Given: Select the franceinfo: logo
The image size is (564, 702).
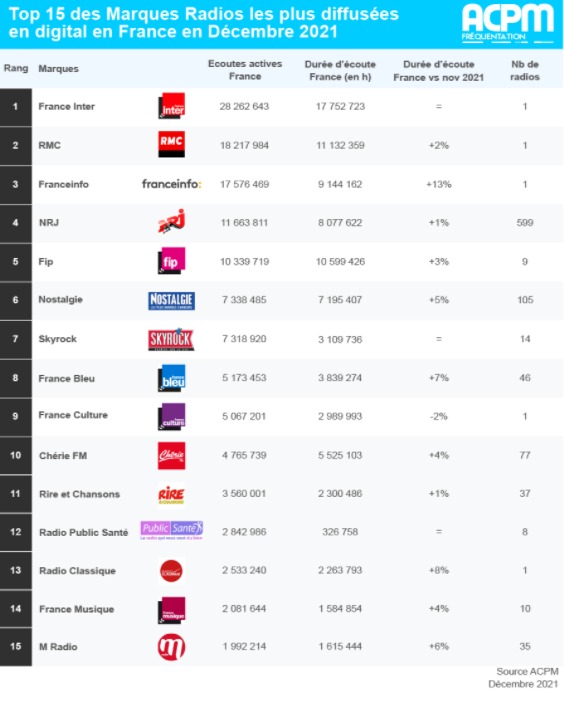Looking at the screenshot, I should (x=171, y=184).
